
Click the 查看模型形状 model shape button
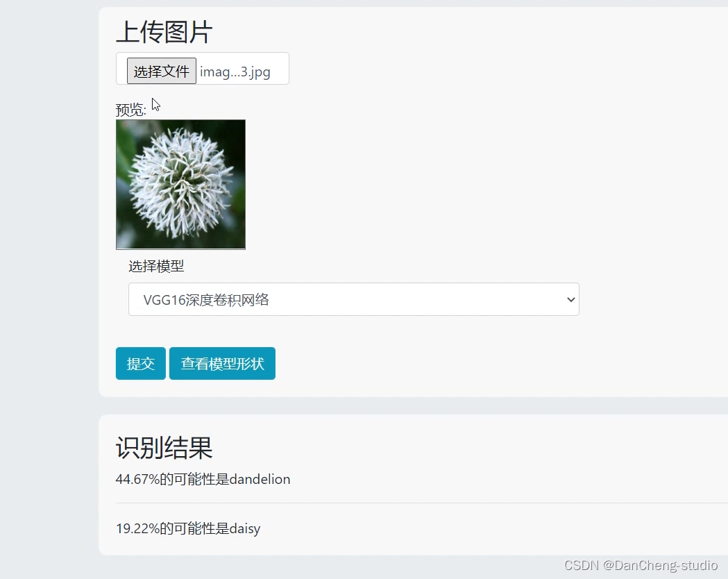(222, 363)
